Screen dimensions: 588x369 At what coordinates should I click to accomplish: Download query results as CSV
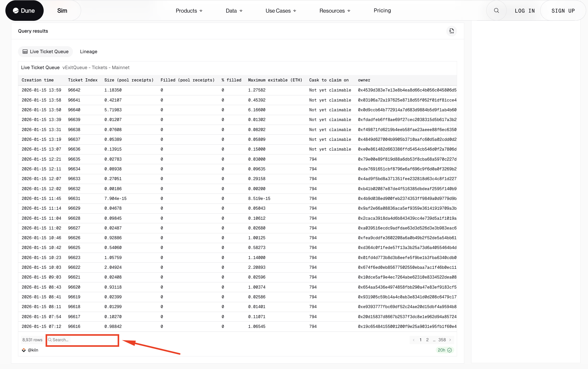pyautogui.click(x=451, y=31)
